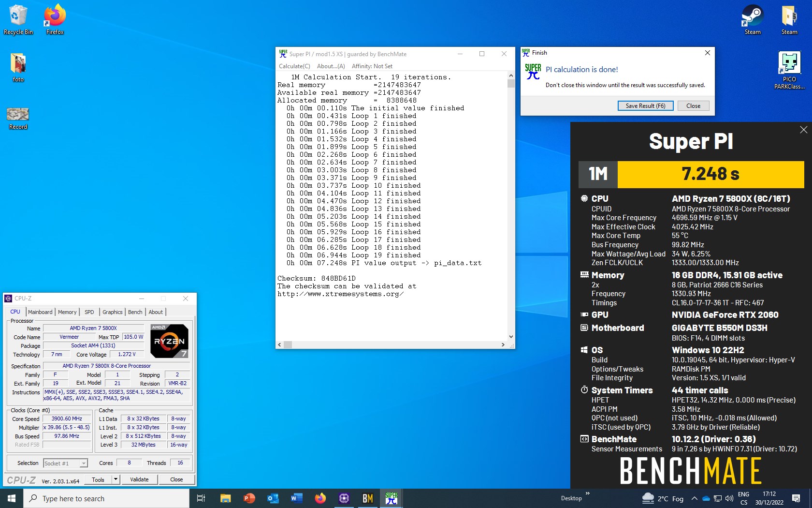
Task: Click the taskbar search box
Action: (106, 498)
